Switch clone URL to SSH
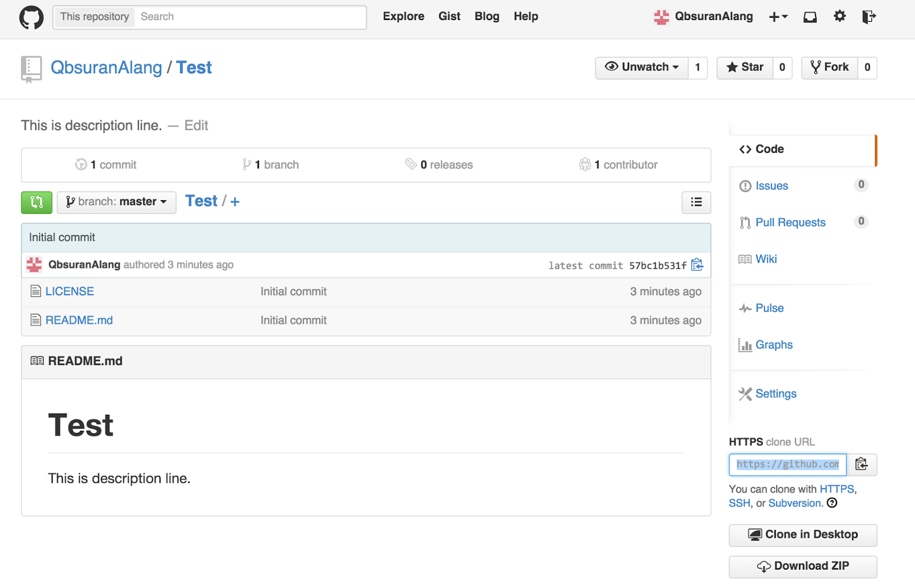Screen dimensions: 915x588 (x=739, y=503)
